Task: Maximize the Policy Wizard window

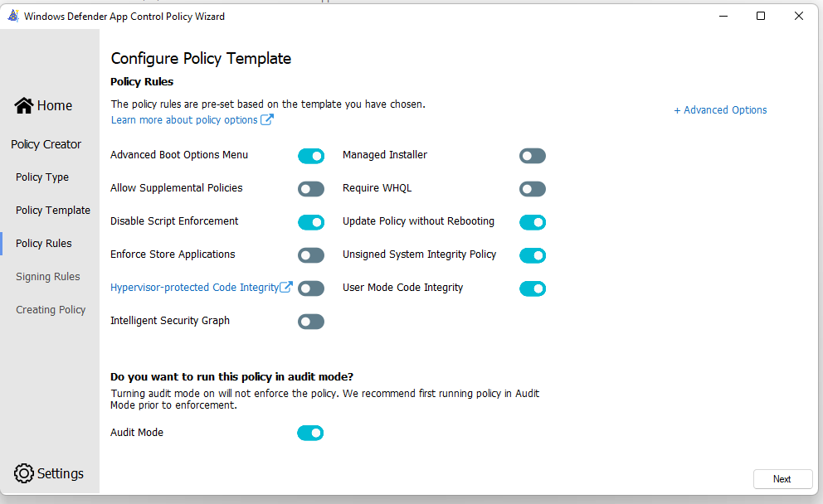Action: coord(761,17)
